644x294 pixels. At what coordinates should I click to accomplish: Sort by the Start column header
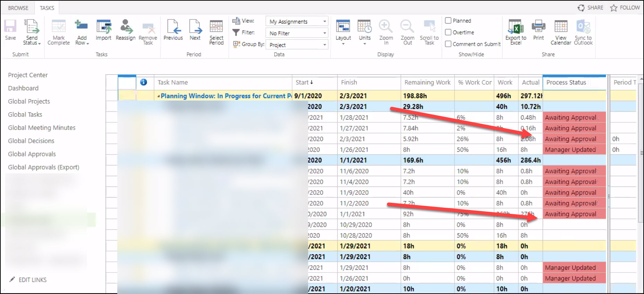[x=314, y=83]
